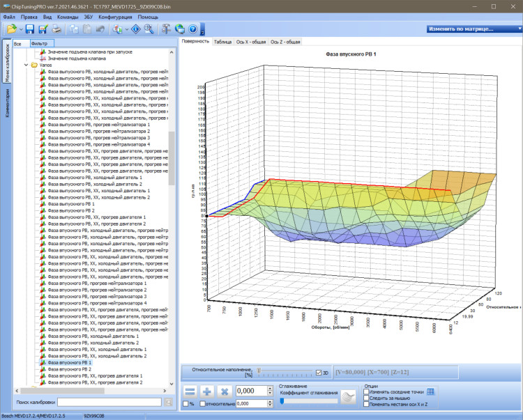
Task: Click the open file folder icon
Action: click(11, 29)
